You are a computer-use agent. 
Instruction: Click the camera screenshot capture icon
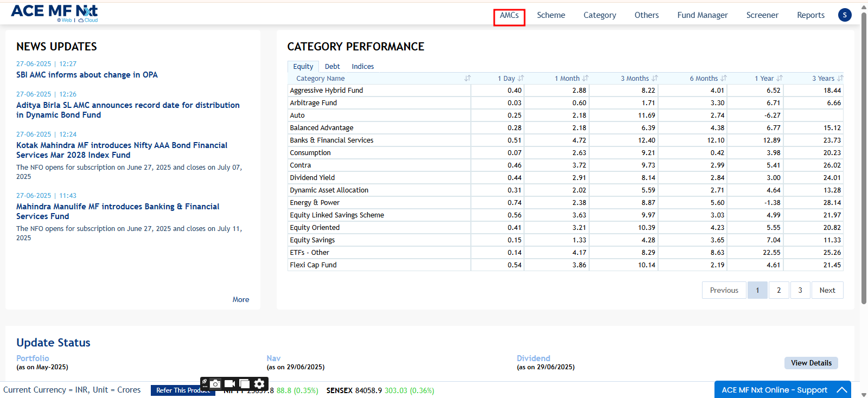(x=215, y=384)
